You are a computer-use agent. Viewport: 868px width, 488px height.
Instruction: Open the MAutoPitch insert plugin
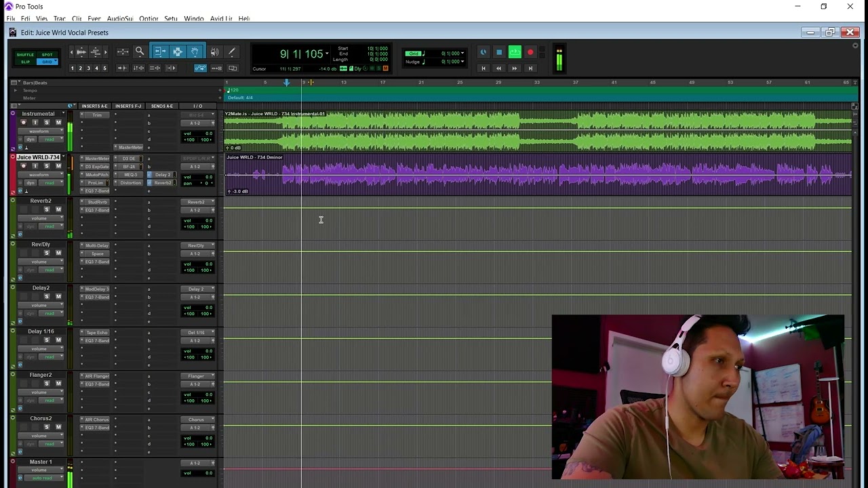(97, 175)
